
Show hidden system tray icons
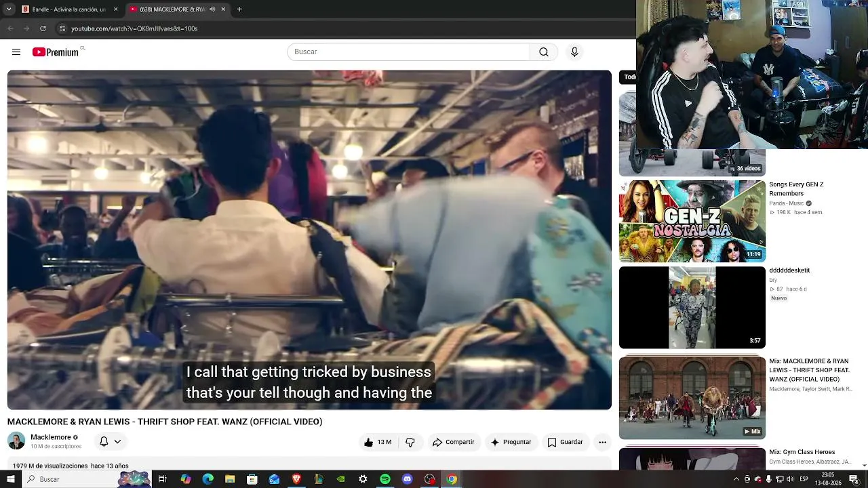pos(736,479)
